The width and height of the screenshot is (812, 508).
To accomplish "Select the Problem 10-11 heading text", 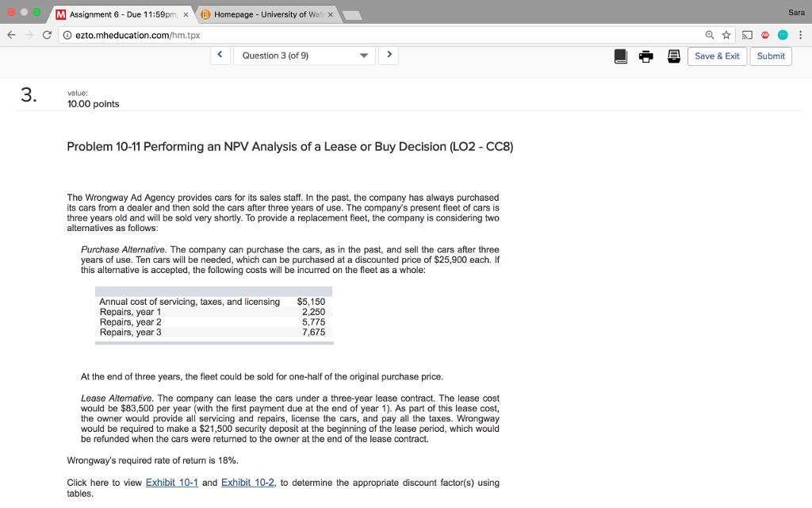I will [x=290, y=147].
